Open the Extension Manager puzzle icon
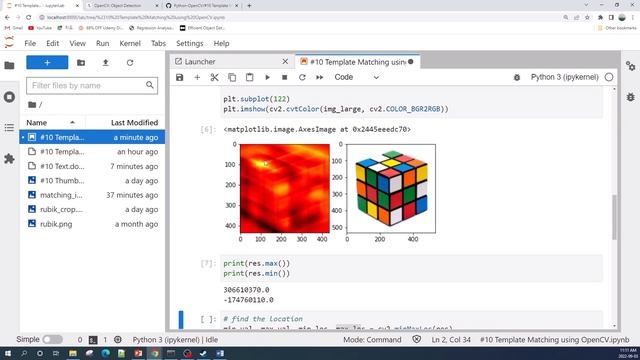640x360 pixels. click(x=9, y=159)
